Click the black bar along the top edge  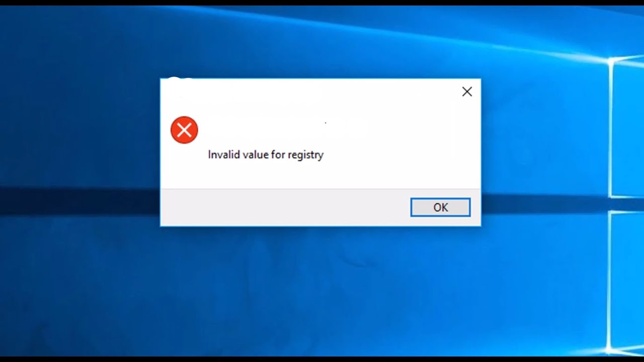pos(322,3)
